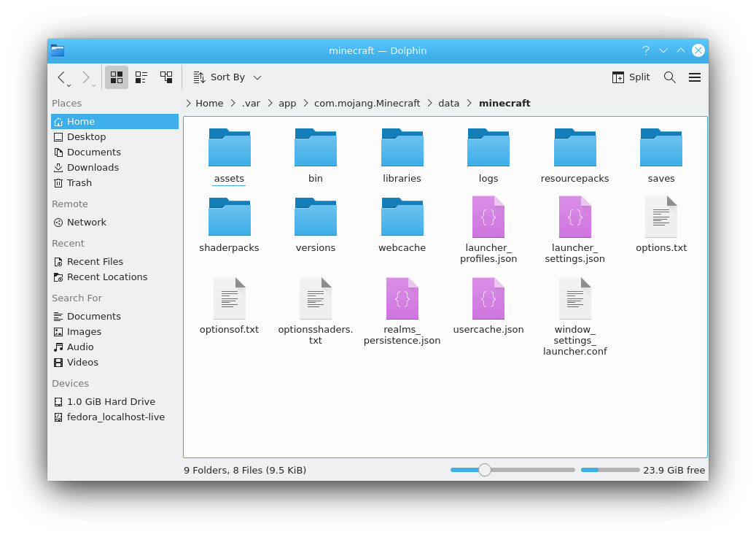
Task: Navigate to data breadcrumb
Action: click(448, 104)
